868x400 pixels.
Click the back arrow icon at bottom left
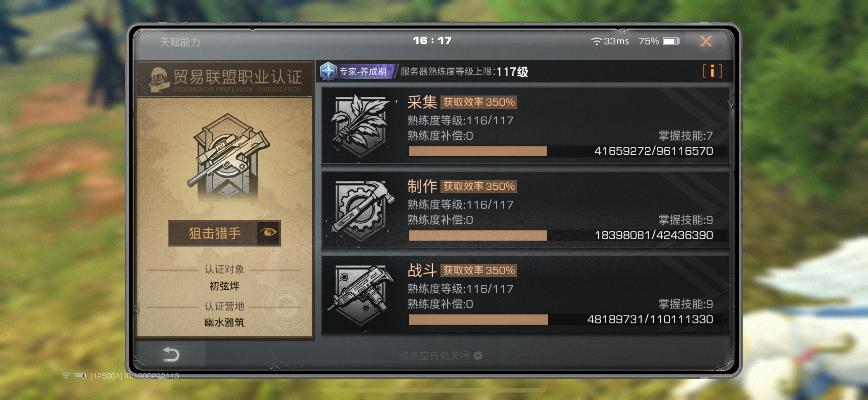(x=171, y=354)
